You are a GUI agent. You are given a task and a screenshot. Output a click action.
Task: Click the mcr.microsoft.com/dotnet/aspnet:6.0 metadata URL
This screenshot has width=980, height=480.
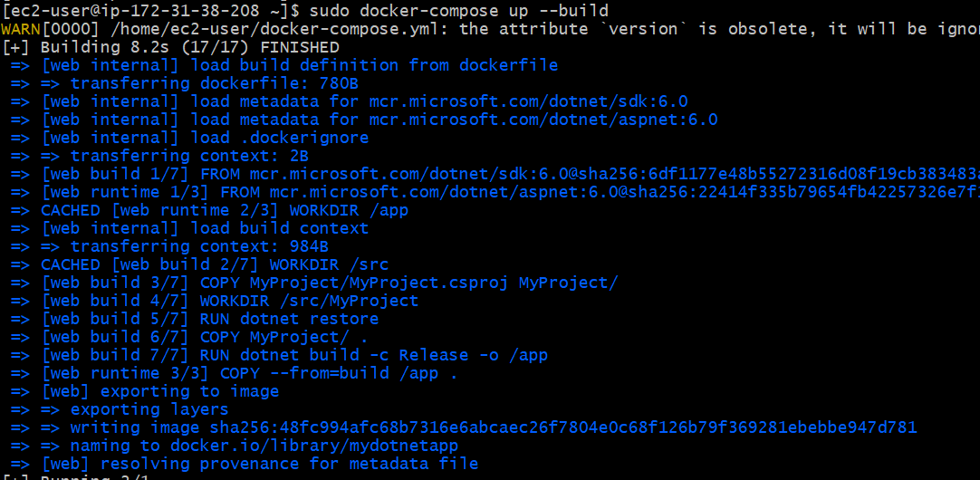(x=543, y=120)
